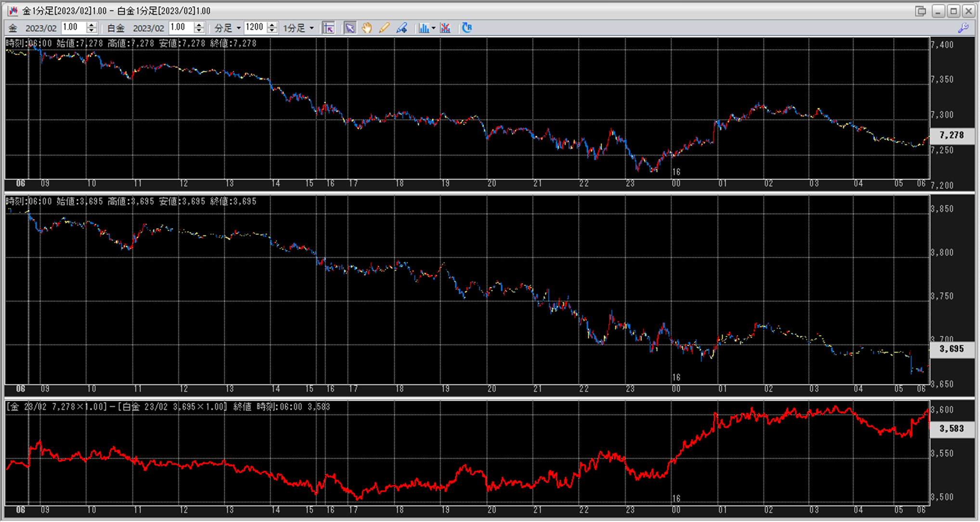The image size is (980, 522).
Task: Decrease the platinum 白金 multiplier spinner
Action: tap(199, 31)
